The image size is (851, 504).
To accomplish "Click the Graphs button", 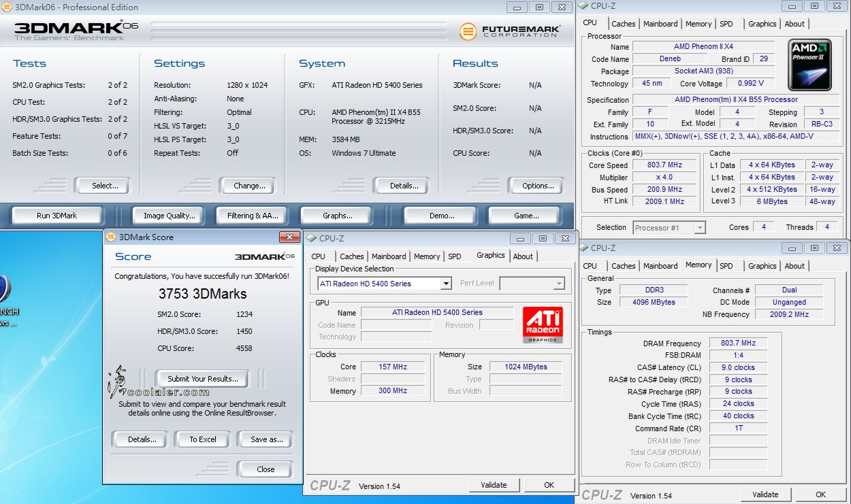I will click(x=338, y=216).
